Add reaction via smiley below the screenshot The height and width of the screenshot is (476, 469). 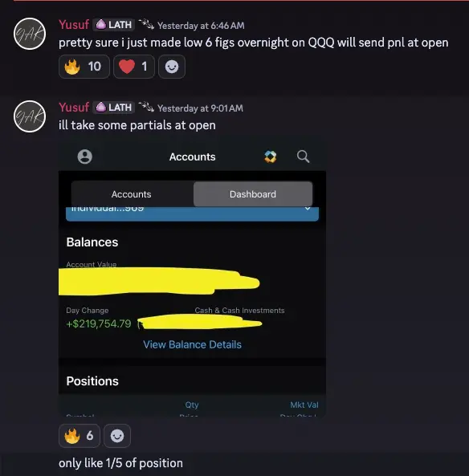pyautogui.click(x=117, y=436)
